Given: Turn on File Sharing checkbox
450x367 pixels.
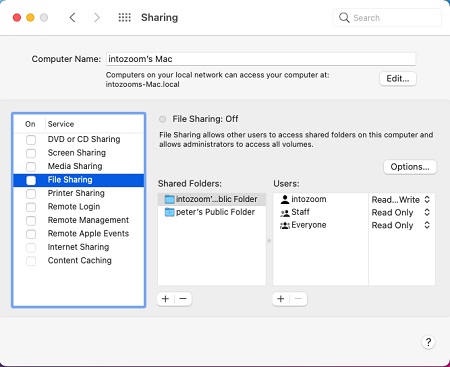Looking at the screenshot, I should tap(31, 180).
